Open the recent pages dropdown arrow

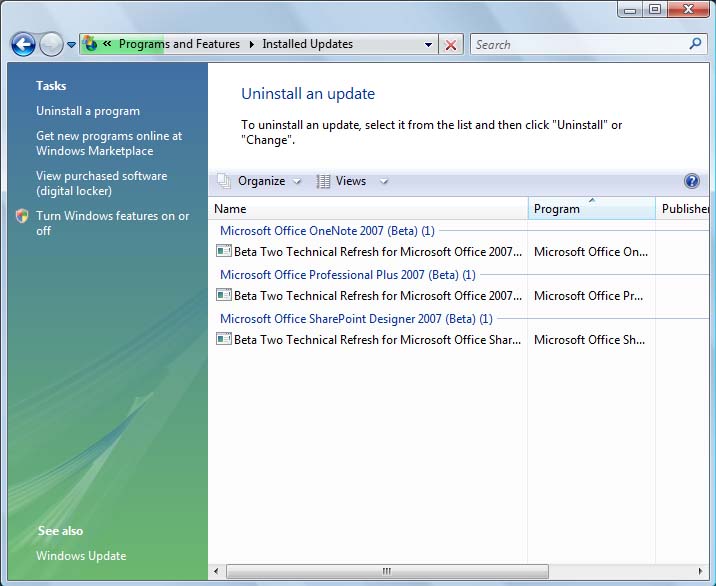71,45
